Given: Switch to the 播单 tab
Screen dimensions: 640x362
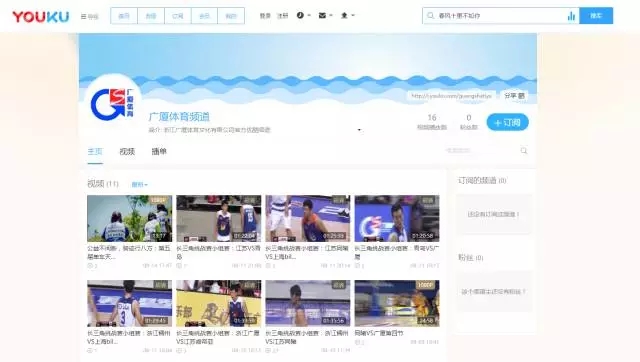Looking at the screenshot, I should point(159,151).
